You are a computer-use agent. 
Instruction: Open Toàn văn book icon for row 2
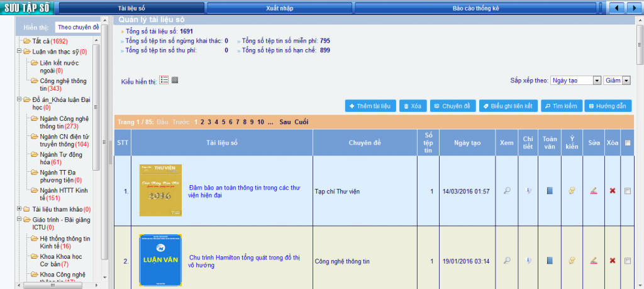point(550,260)
